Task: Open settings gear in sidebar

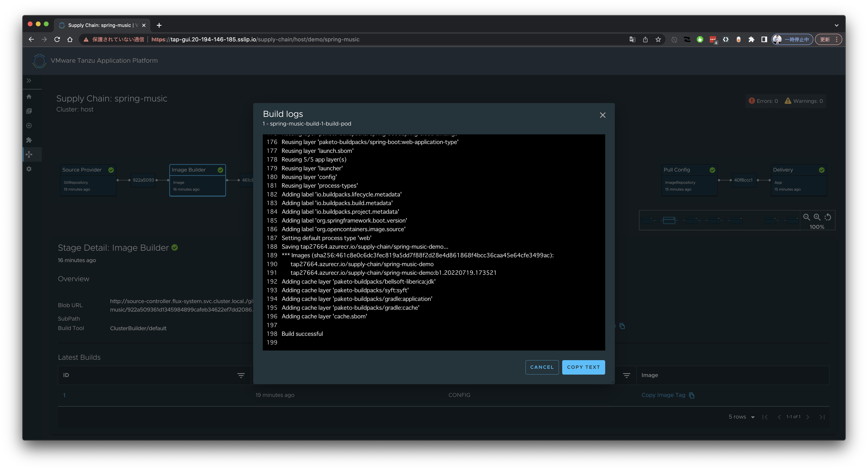Action: click(x=29, y=169)
